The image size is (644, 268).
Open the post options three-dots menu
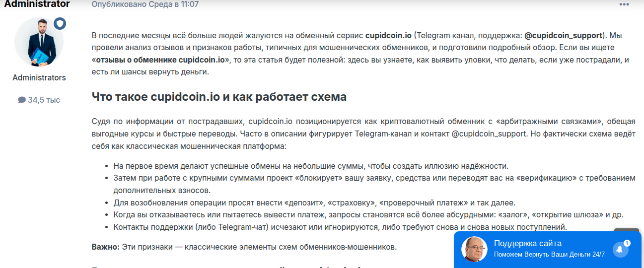pyautogui.click(x=624, y=5)
